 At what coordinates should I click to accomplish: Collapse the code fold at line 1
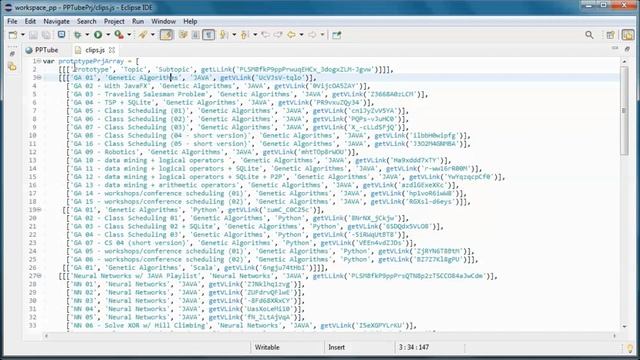[39, 61]
